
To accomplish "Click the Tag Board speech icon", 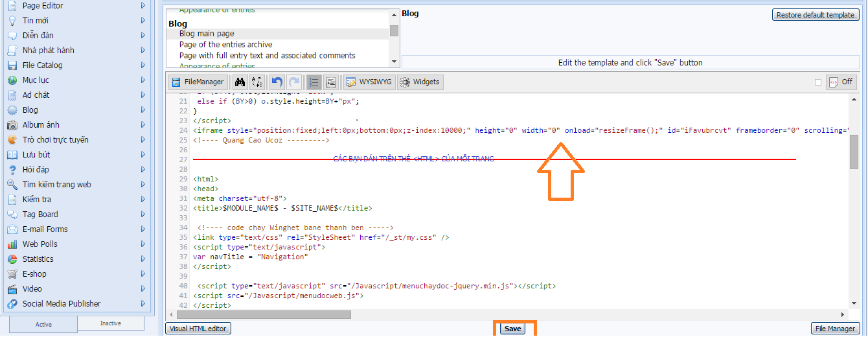I will [12, 214].
